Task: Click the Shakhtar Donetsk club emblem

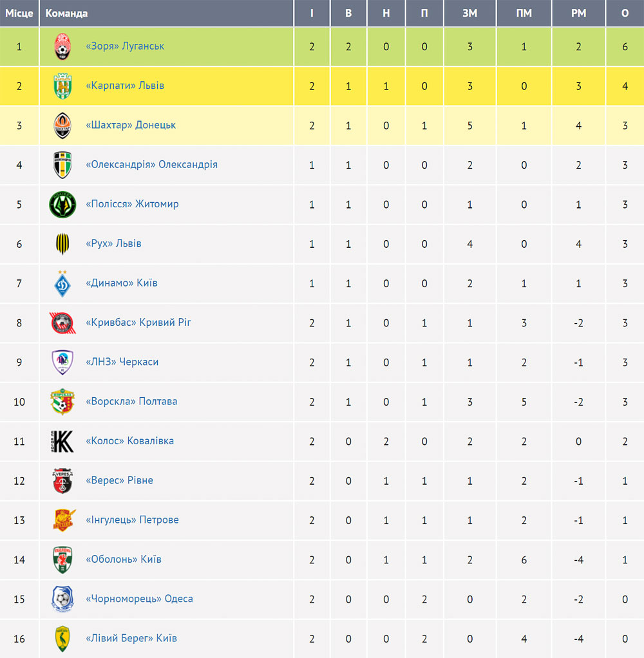Action: 62,126
